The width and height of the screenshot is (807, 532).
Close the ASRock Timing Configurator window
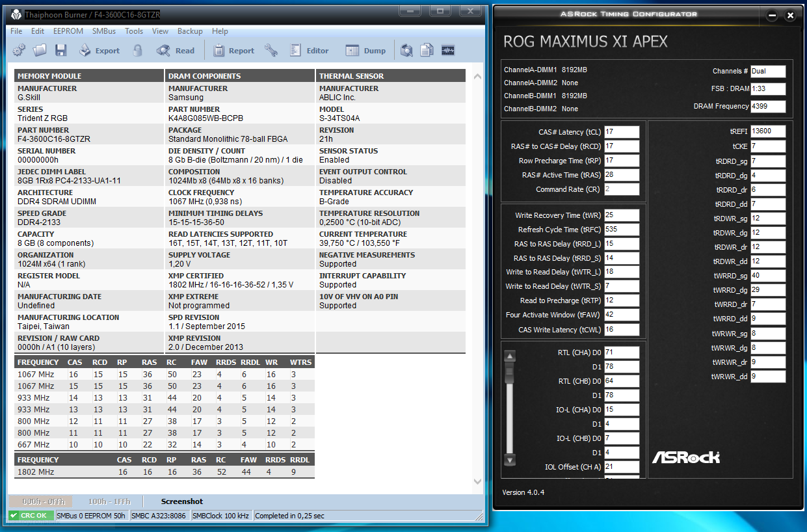pos(790,15)
